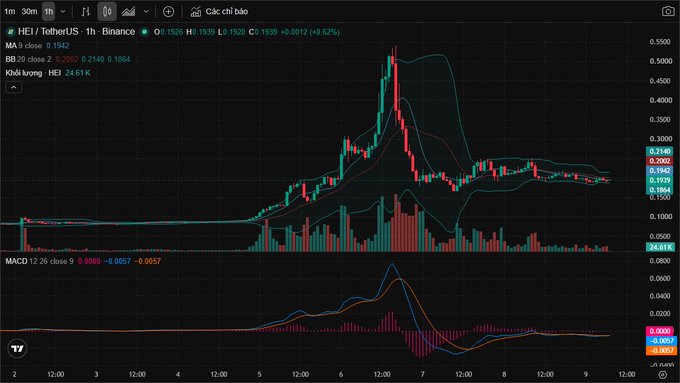Screen dimensions: 680x383
Task: Click the 0.5000 price axis level
Action: click(660, 61)
